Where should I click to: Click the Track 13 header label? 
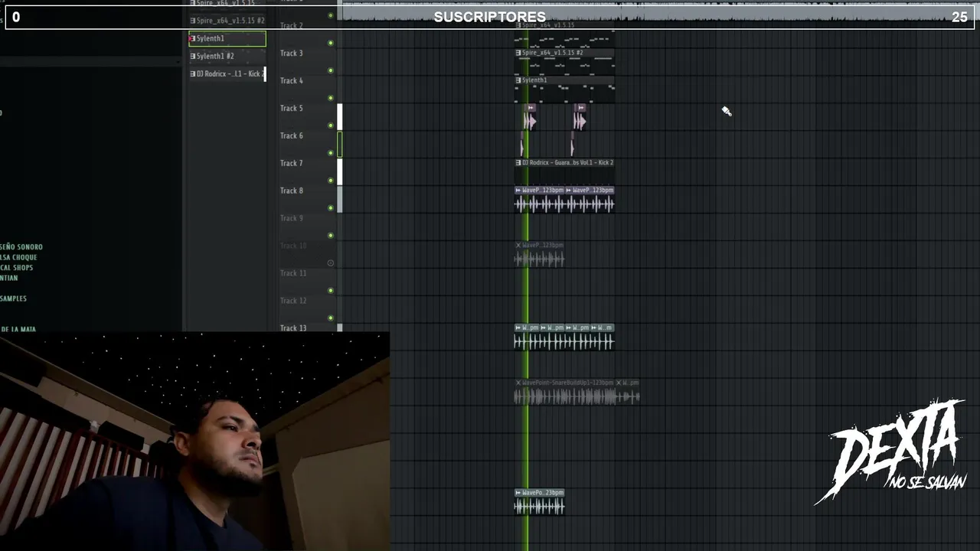[292, 328]
